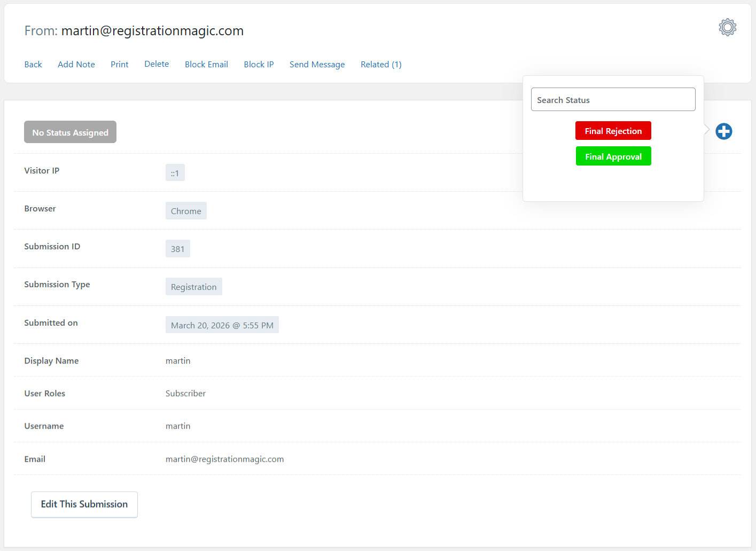Viewport: 756px width, 551px height.
Task: Open Send Message option
Action: pos(317,65)
